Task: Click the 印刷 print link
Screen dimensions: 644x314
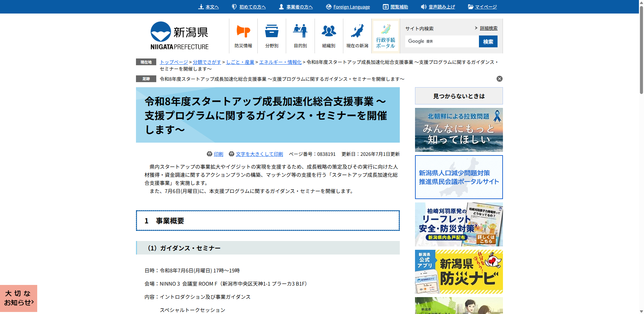Action: 218,154
